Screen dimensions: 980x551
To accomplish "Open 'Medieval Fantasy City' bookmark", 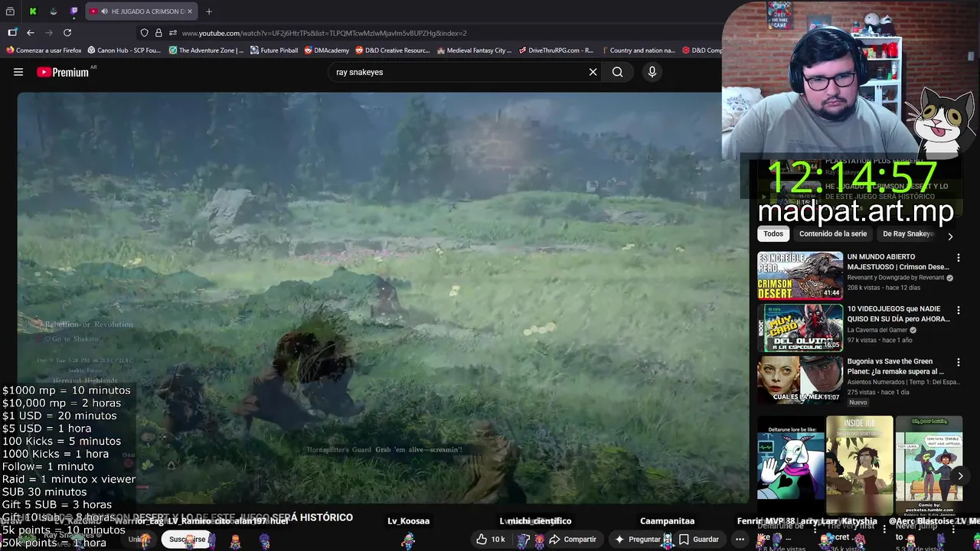I will [x=474, y=51].
